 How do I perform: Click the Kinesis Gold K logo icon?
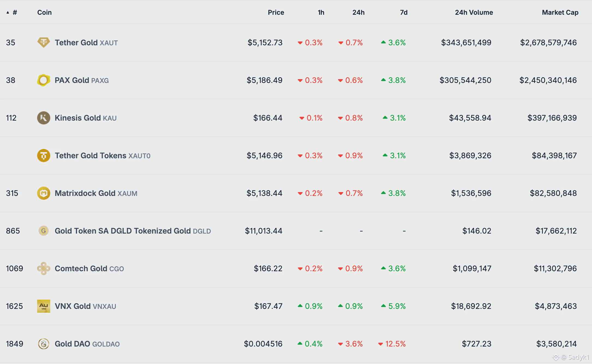(x=43, y=118)
